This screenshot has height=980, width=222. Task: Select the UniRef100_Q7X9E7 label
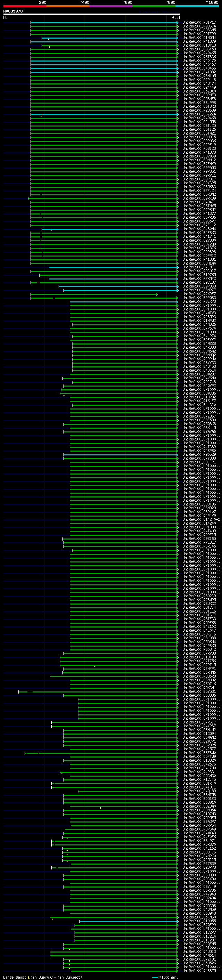pyautogui.click(x=199, y=294)
